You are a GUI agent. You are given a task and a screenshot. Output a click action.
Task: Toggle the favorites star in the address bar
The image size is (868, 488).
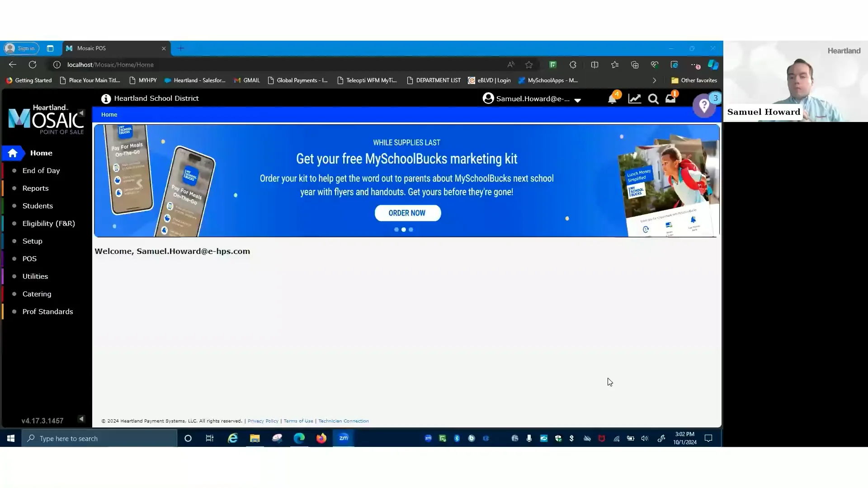pyautogui.click(x=529, y=65)
